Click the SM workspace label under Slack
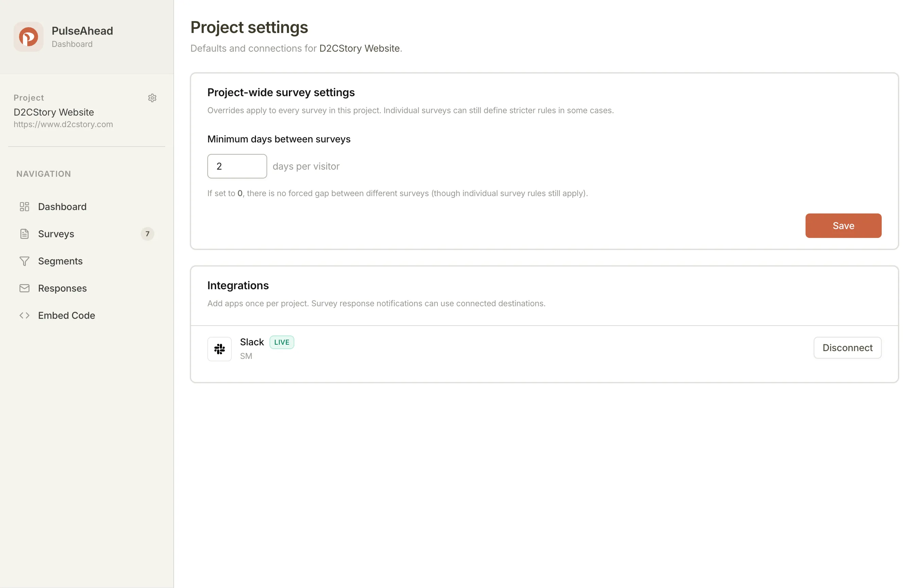The width and height of the screenshot is (915, 588). coord(246,356)
